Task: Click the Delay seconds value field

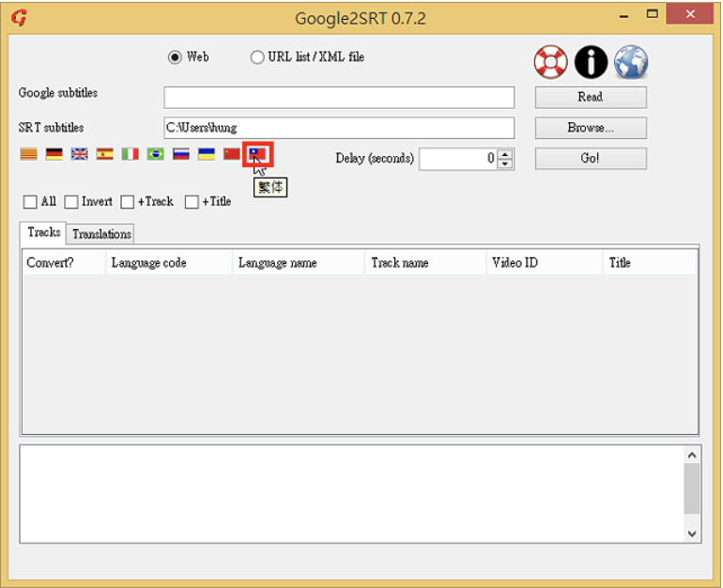Action: point(458,159)
